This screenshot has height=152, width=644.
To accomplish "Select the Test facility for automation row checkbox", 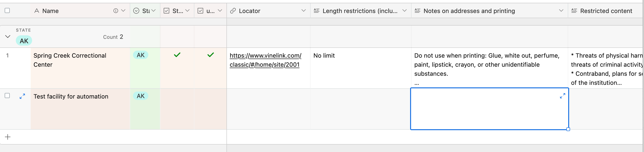I will pyautogui.click(x=7, y=96).
